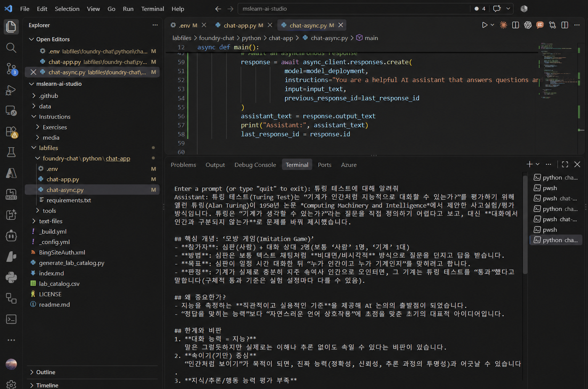Open generate_lab_catalog.py file

point(72,263)
